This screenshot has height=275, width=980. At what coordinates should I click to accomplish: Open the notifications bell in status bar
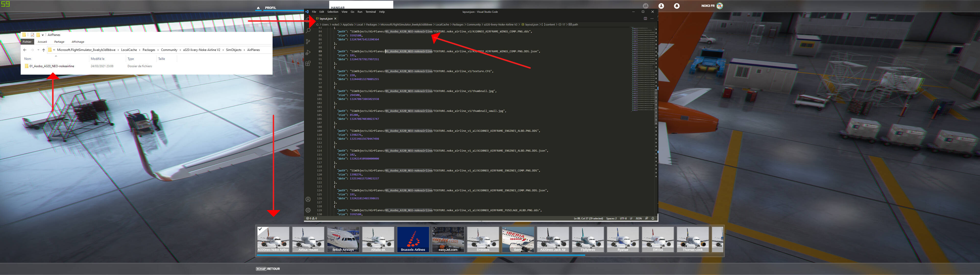(x=653, y=218)
